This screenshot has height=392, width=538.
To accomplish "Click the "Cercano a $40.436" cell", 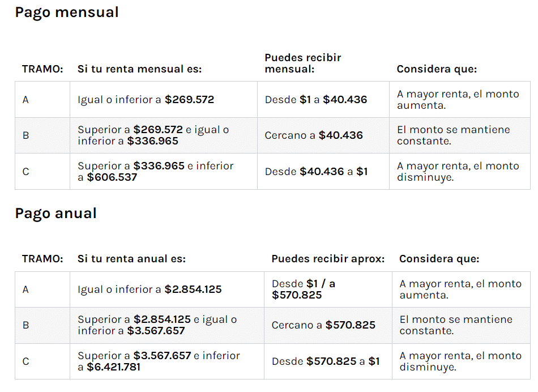I will (x=314, y=135).
